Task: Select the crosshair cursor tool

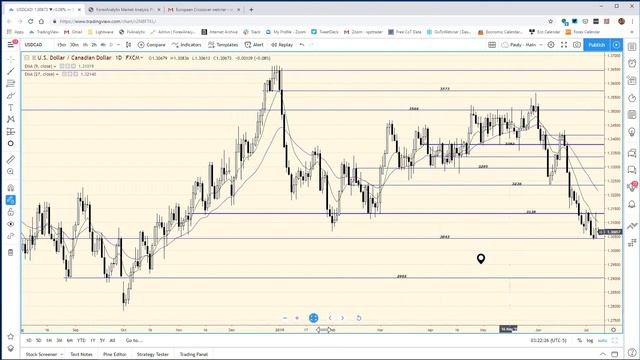Action: coord(11,60)
